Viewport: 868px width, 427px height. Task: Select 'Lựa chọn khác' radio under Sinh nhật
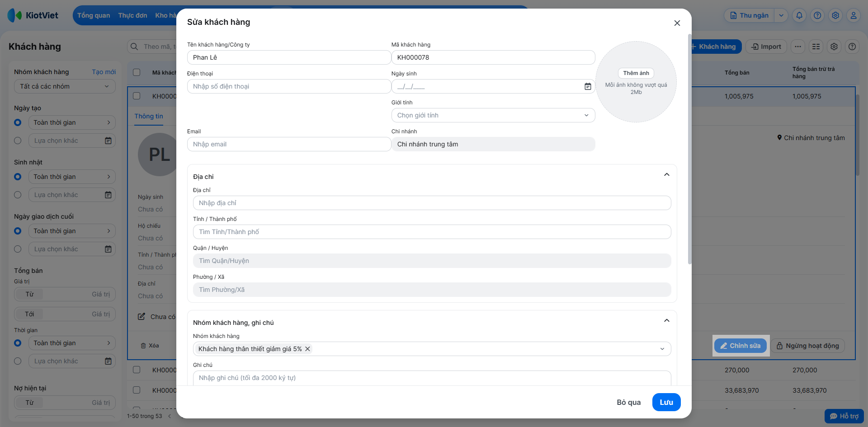[18, 195]
